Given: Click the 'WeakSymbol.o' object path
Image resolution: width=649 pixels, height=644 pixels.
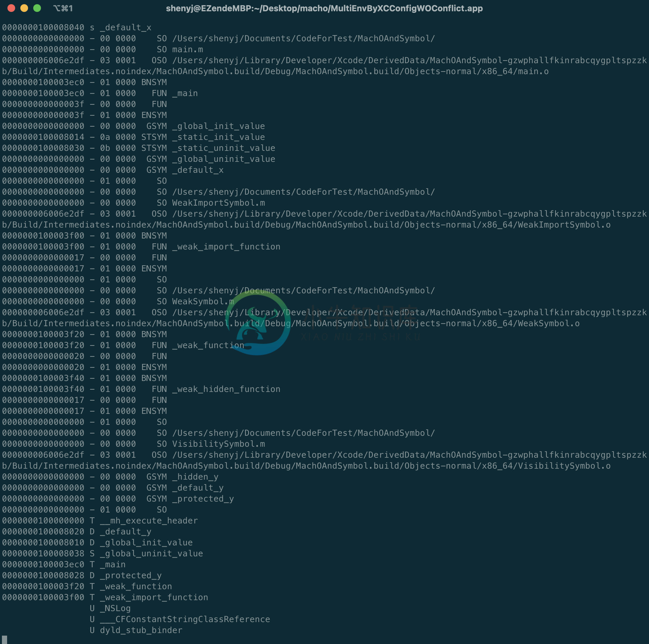Looking at the screenshot, I should [549, 324].
